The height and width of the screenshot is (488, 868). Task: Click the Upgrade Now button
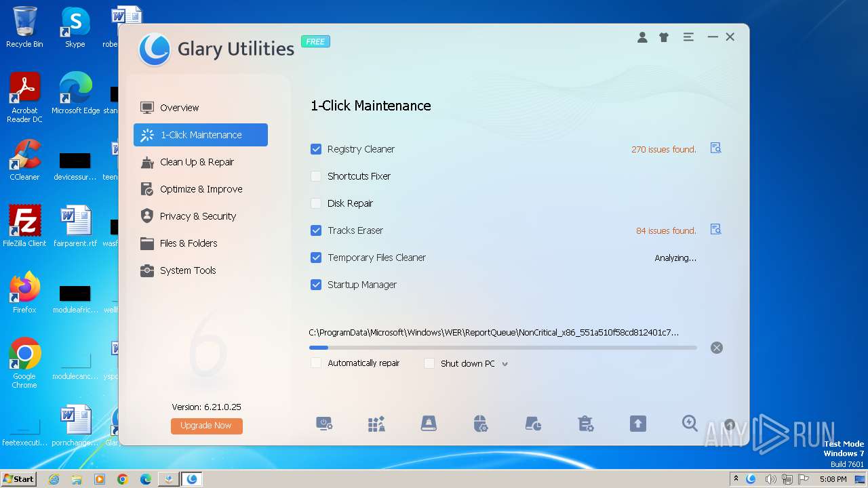[207, 426]
